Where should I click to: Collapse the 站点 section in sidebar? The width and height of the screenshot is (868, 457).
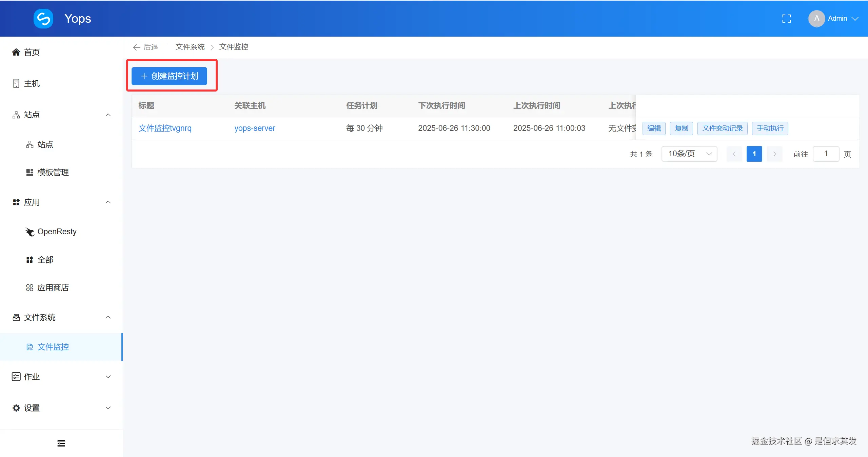[x=108, y=115]
